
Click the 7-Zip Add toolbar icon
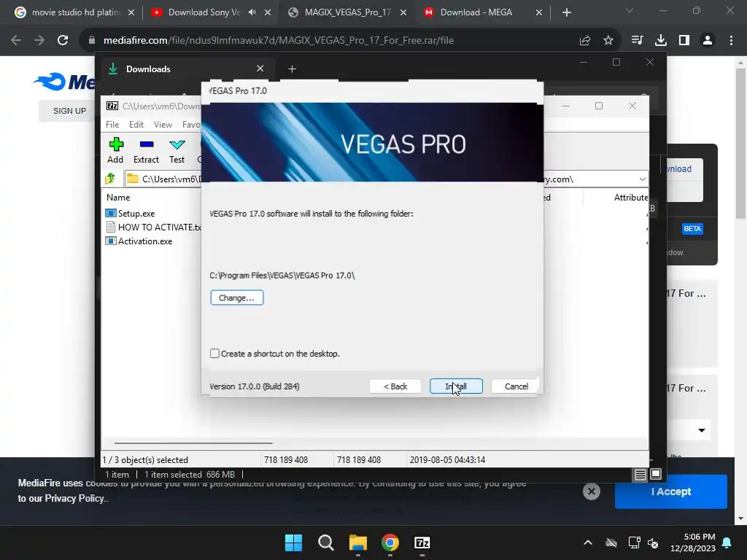pos(115,150)
